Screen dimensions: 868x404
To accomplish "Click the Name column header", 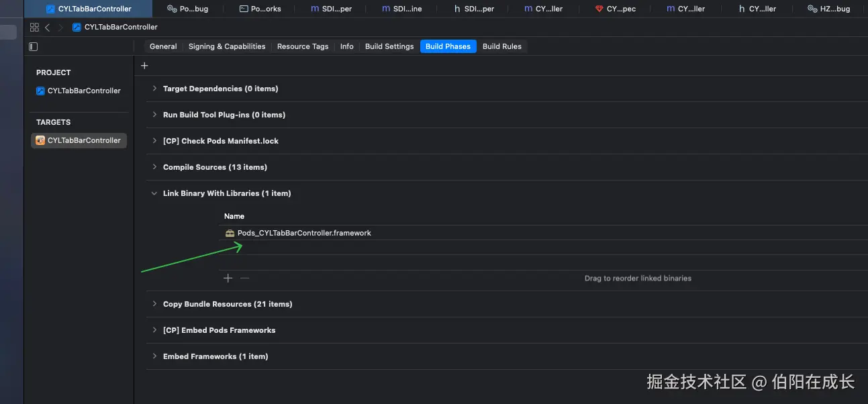I will (x=234, y=216).
